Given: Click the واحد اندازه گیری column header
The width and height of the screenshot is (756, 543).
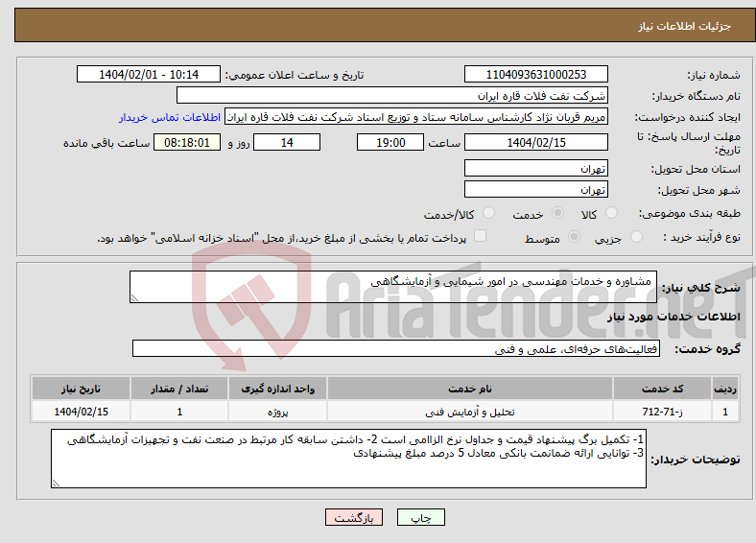Looking at the screenshot, I should (277, 389).
